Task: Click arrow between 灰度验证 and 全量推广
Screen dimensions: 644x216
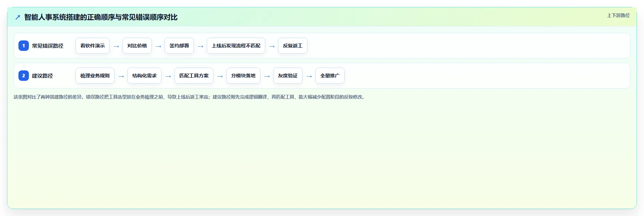Action: click(309, 76)
